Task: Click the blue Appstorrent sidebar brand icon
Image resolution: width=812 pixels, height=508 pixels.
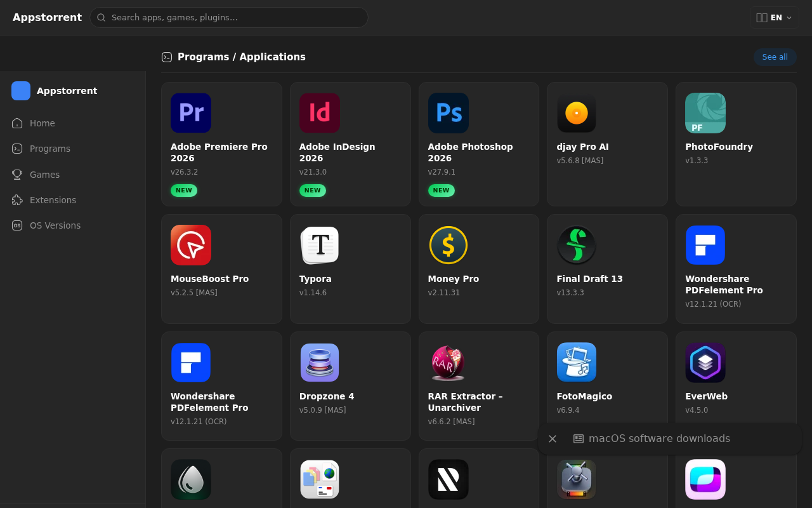Action: click(21, 91)
